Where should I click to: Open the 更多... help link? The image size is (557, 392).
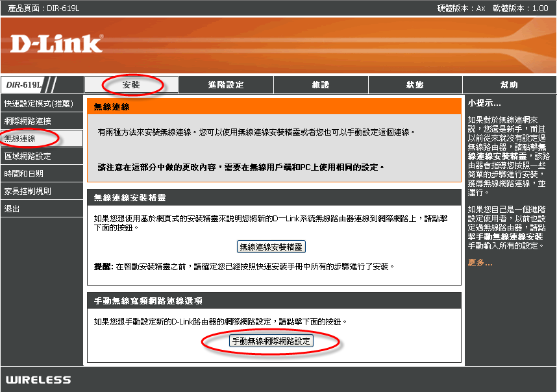pyautogui.click(x=480, y=263)
